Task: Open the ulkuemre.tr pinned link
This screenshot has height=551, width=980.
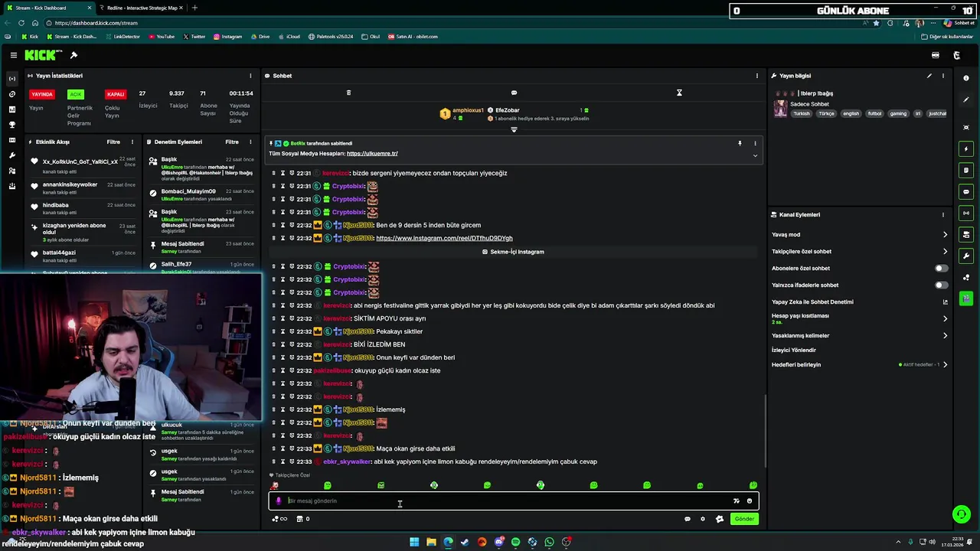Action: click(x=372, y=154)
